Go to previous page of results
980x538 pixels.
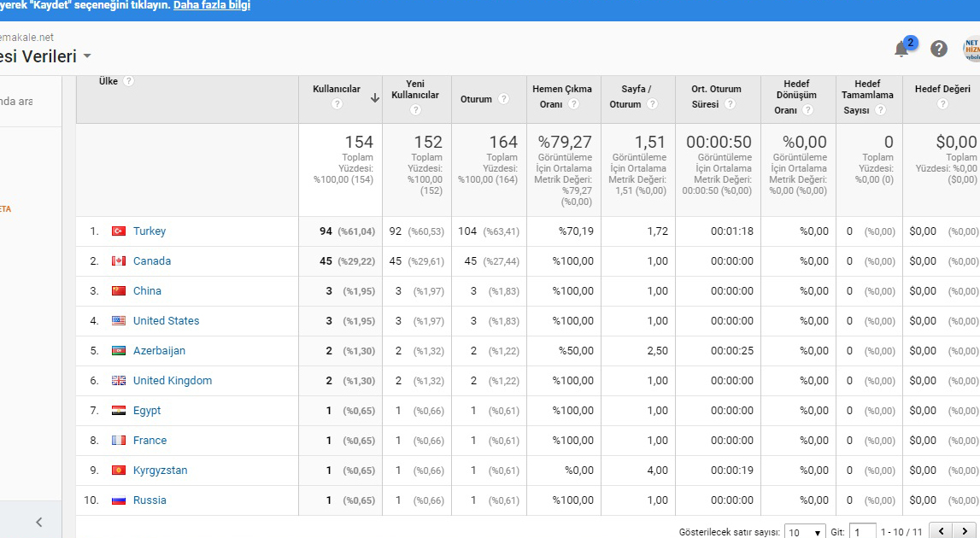click(941, 531)
